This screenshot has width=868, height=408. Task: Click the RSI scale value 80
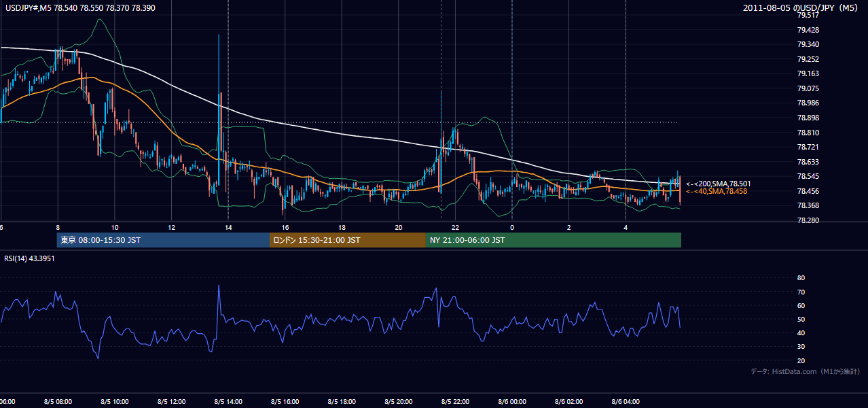801,278
